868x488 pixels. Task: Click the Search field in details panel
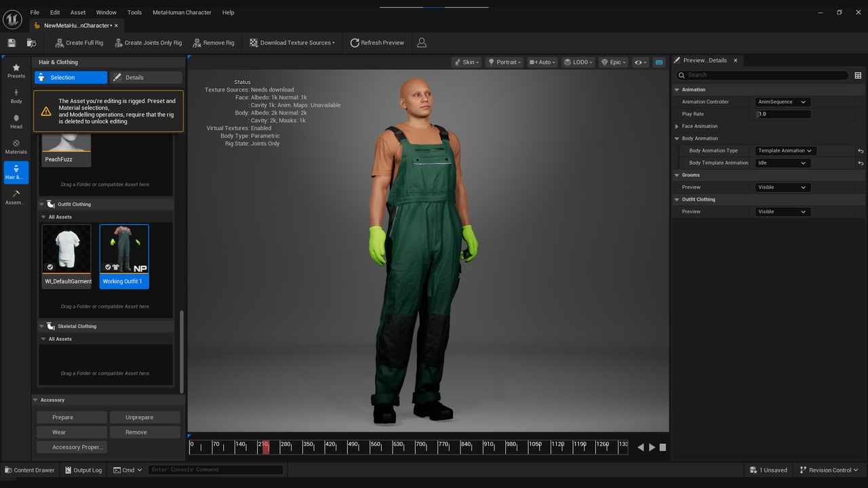(762, 75)
